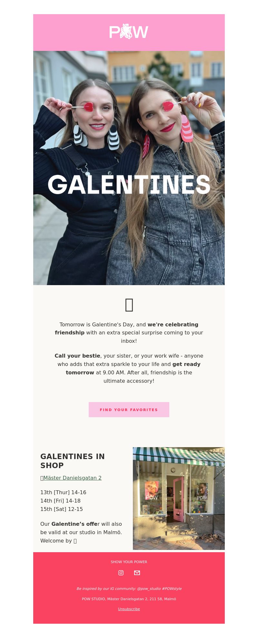Click the POW STUDIO address line in footer
Viewport: 258px width, 644px height.
[129, 599]
